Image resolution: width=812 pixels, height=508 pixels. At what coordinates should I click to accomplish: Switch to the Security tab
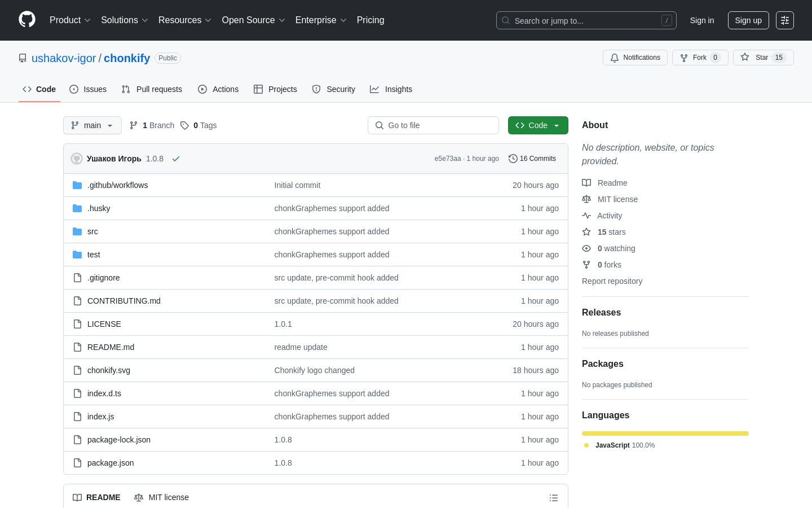334,89
